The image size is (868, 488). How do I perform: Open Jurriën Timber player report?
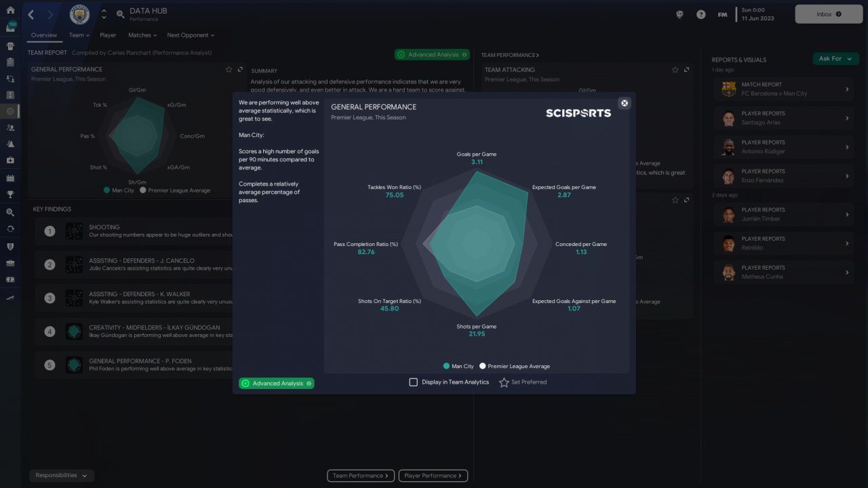784,214
